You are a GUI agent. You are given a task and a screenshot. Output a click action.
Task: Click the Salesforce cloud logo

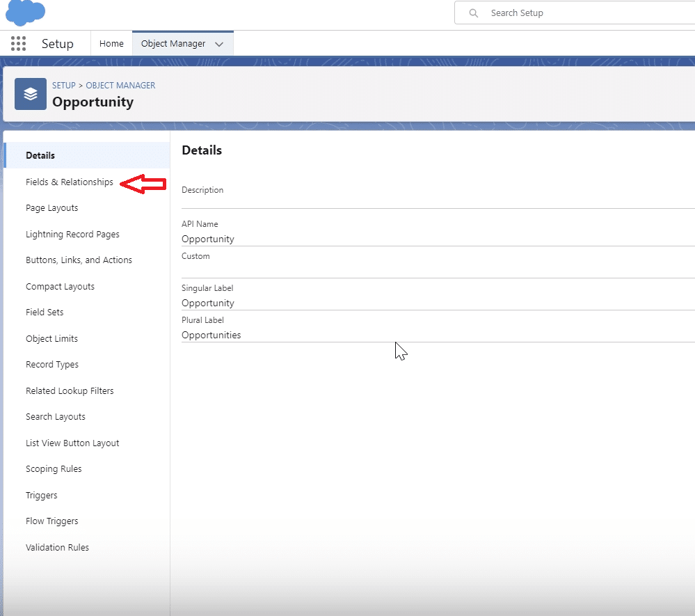tap(25, 13)
